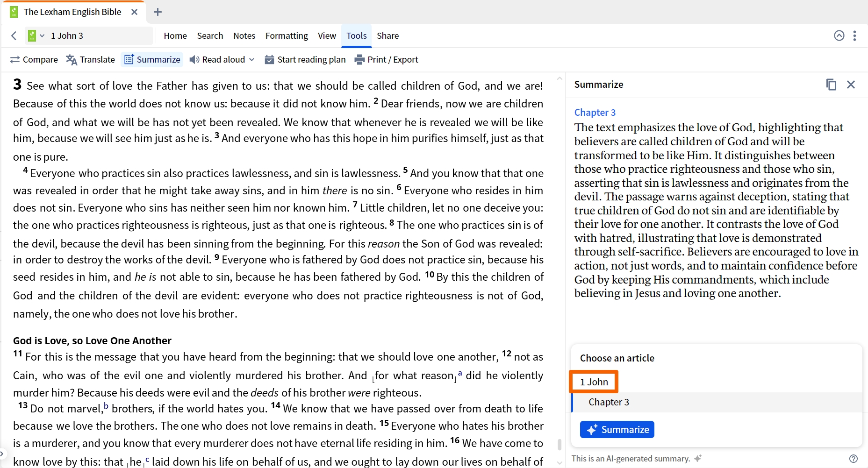Toggle the Summarize tool in toolbar
868x468 pixels.
click(152, 59)
